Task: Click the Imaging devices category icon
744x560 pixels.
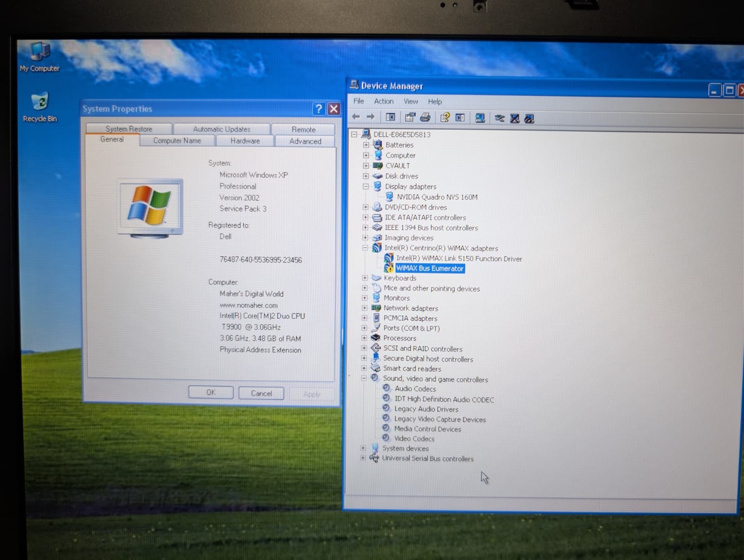Action: (377, 238)
